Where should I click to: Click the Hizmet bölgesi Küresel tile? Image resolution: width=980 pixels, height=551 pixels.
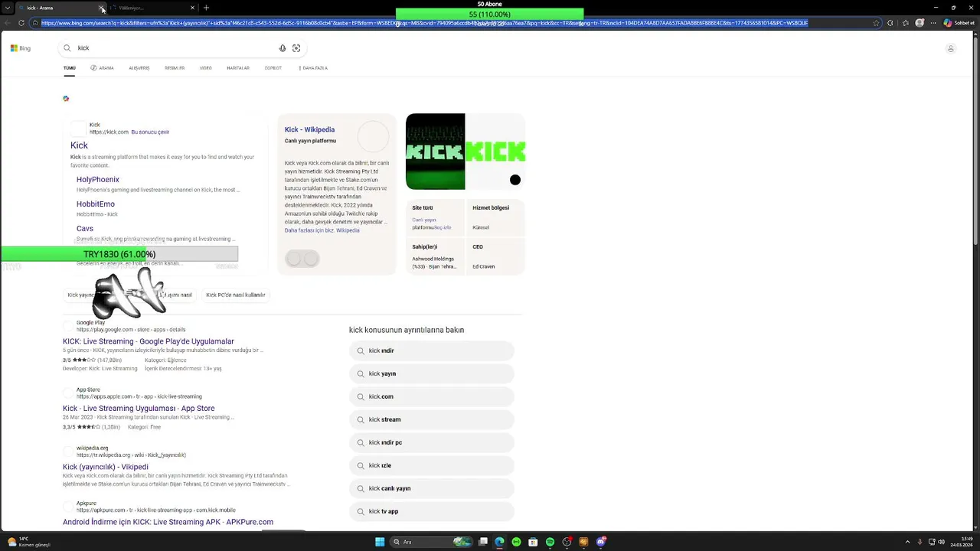(495, 217)
